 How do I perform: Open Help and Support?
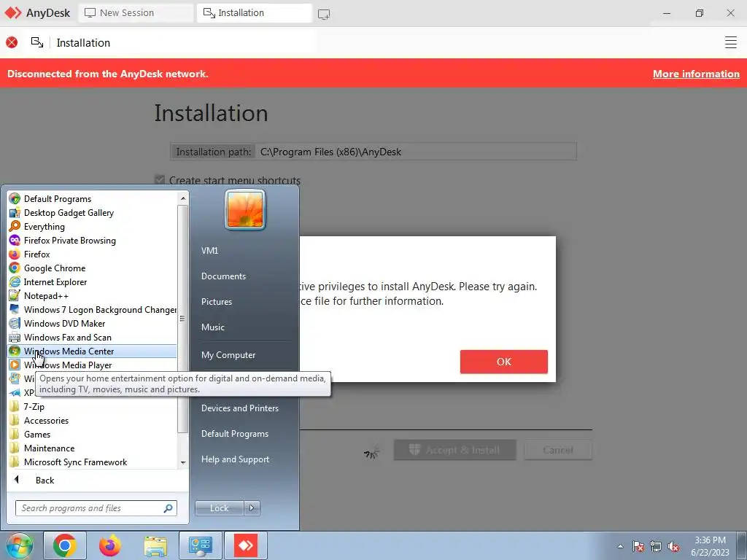click(235, 459)
